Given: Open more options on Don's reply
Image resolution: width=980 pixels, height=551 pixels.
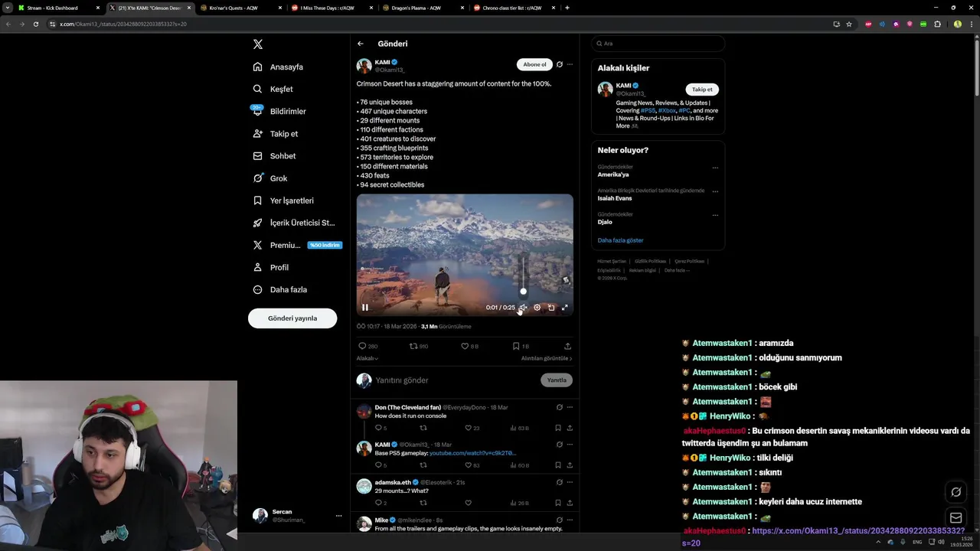Looking at the screenshot, I should pyautogui.click(x=570, y=407).
